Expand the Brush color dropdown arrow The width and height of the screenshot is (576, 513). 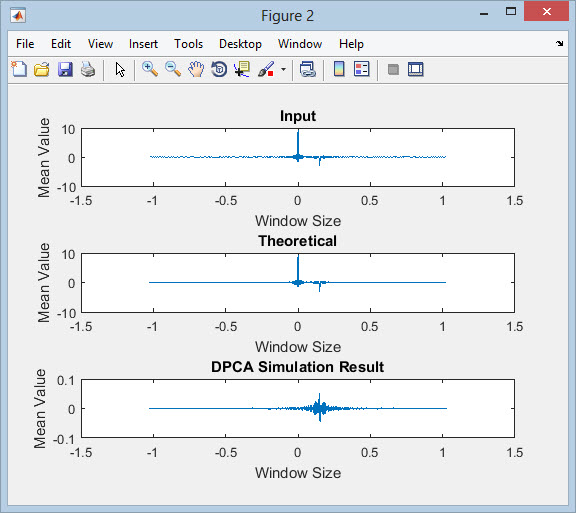point(283,69)
